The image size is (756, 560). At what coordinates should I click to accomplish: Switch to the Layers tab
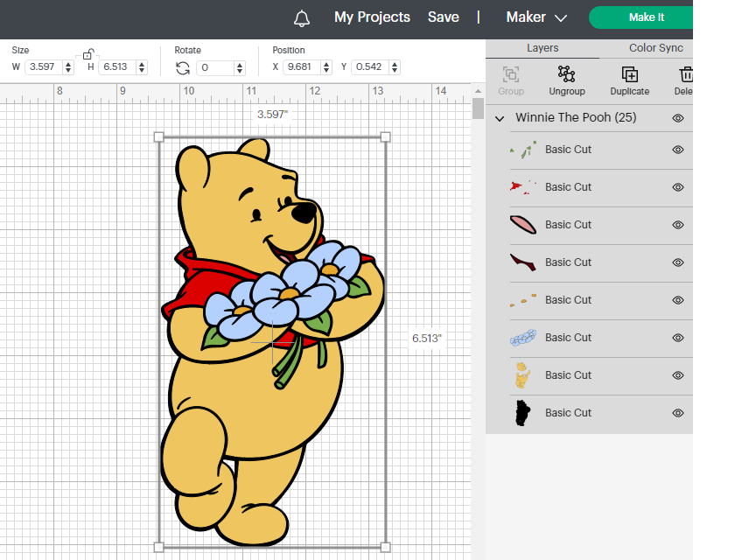(x=542, y=48)
